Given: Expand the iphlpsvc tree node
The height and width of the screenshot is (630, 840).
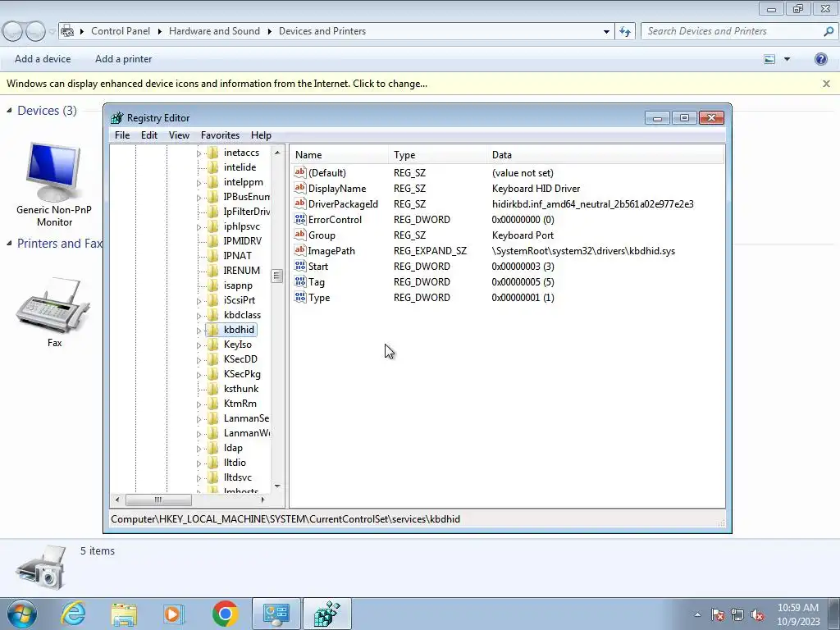Looking at the screenshot, I should [x=199, y=227].
